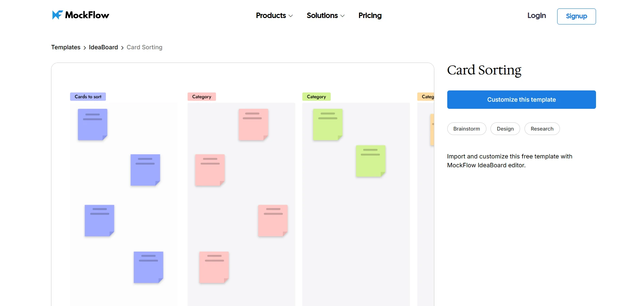Click the Login link
Viewport: 644px width, 306px height.
[536, 16]
